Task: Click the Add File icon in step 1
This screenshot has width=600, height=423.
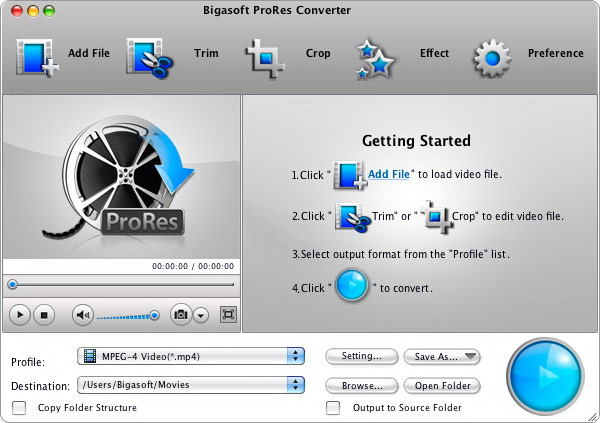Action: tap(350, 175)
